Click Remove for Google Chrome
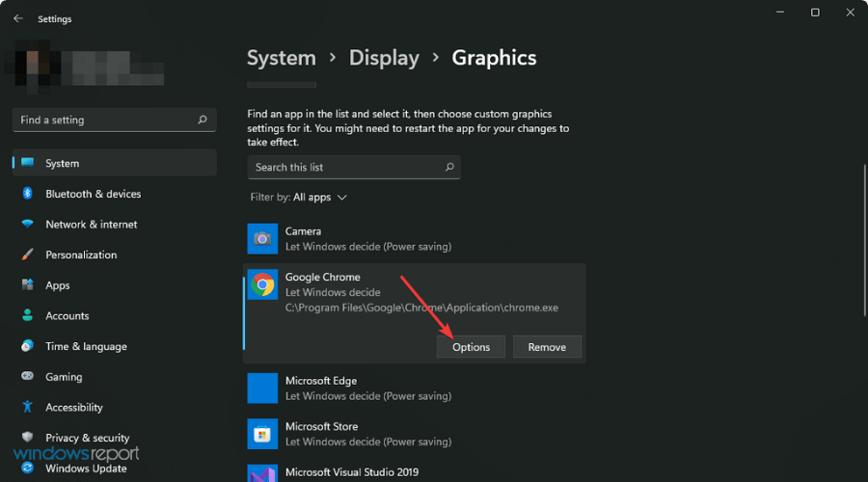 (547, 346)
